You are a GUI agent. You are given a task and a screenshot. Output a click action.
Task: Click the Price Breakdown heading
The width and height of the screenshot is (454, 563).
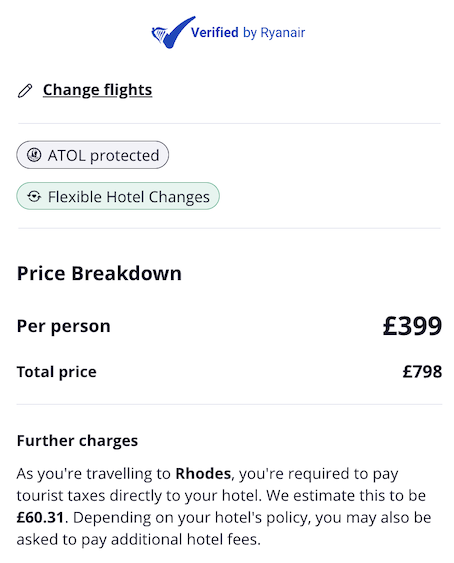click(99, 273)
